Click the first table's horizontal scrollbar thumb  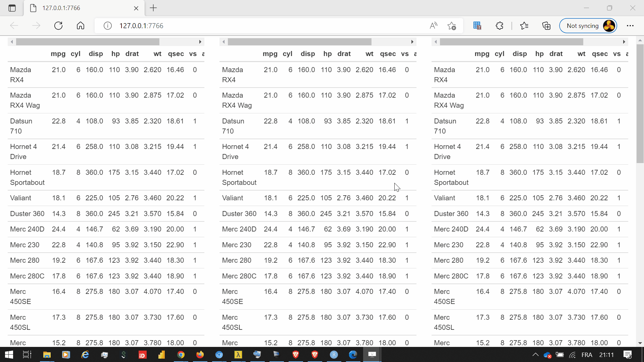[x=88, y=42]
